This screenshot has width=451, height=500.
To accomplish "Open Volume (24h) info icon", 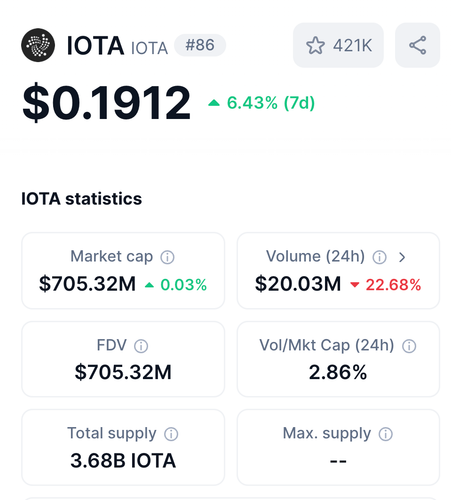I will click(x=379, y=257).
